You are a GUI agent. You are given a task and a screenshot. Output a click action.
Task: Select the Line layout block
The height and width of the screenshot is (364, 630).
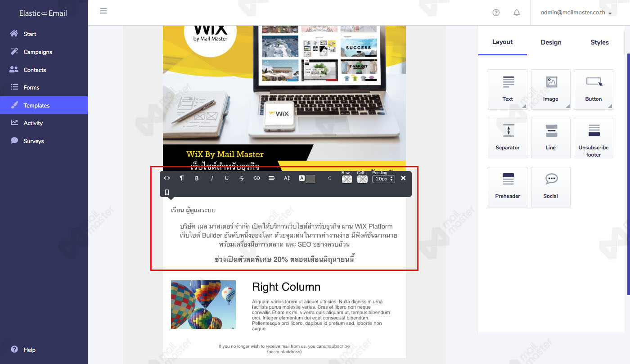[x=551, y=138]
